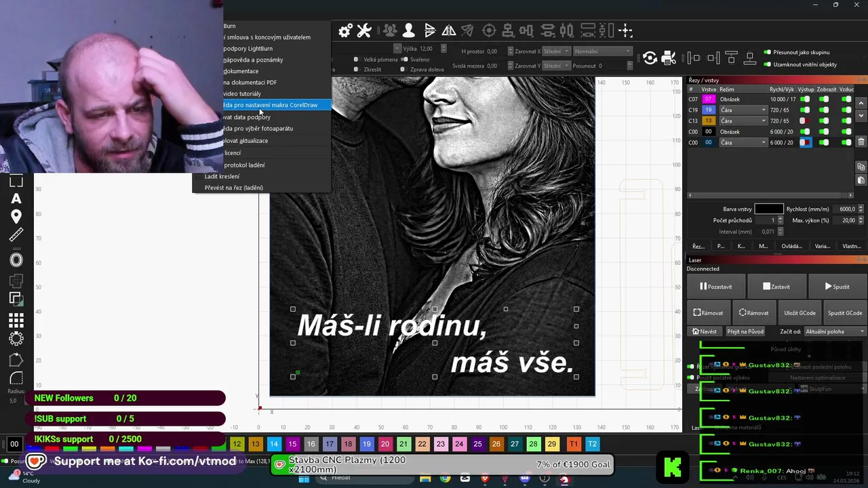
Task: Open the settings gears icon
Action: coord(345,30)
